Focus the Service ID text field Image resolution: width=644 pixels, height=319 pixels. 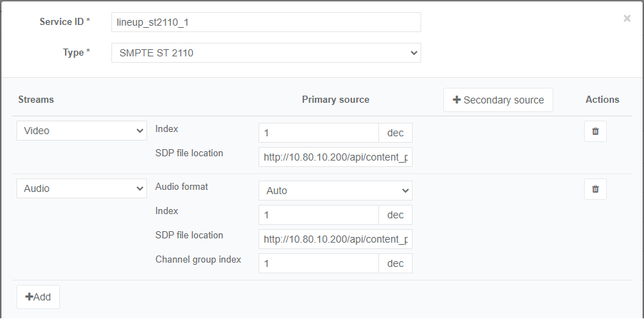[x=266, y=22]
